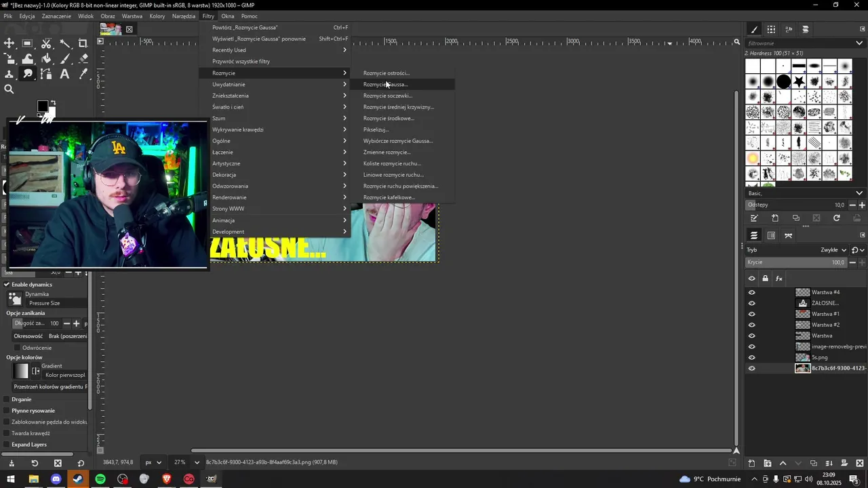The height and width of the screenshot is (488, 868).
Task: Select the Fuzzy Select magic wand tool
Action: tap(64, 43)
